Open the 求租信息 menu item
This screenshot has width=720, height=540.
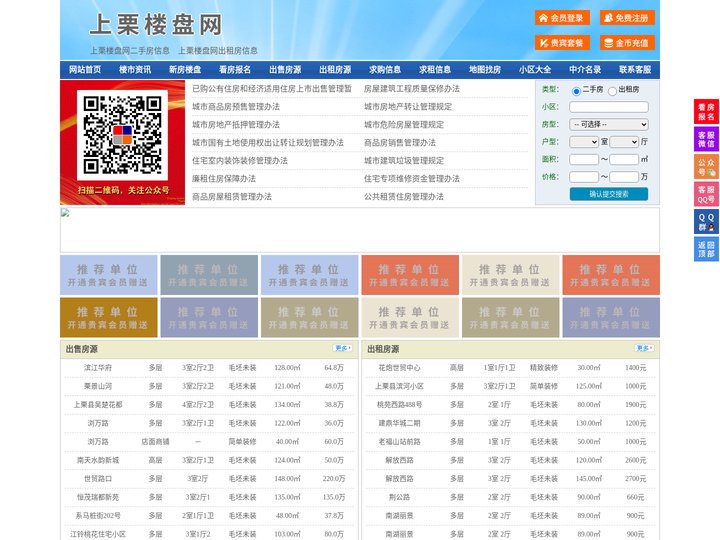[x=435, y=70]
